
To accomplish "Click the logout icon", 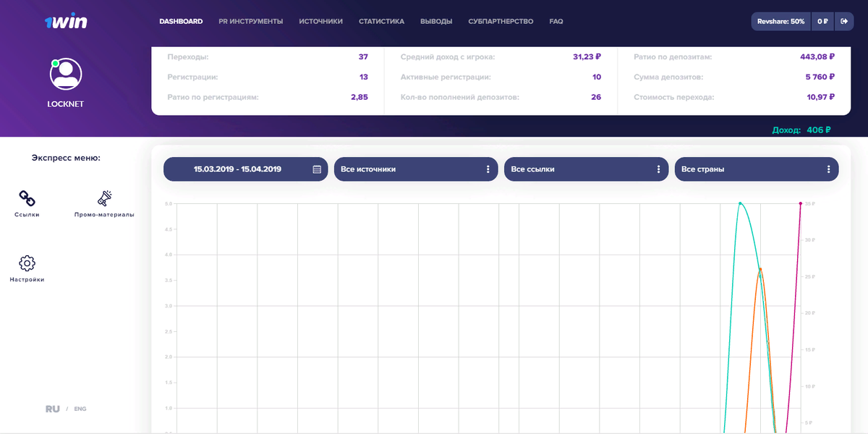I will pyautogui.click(x=844, y=22).
